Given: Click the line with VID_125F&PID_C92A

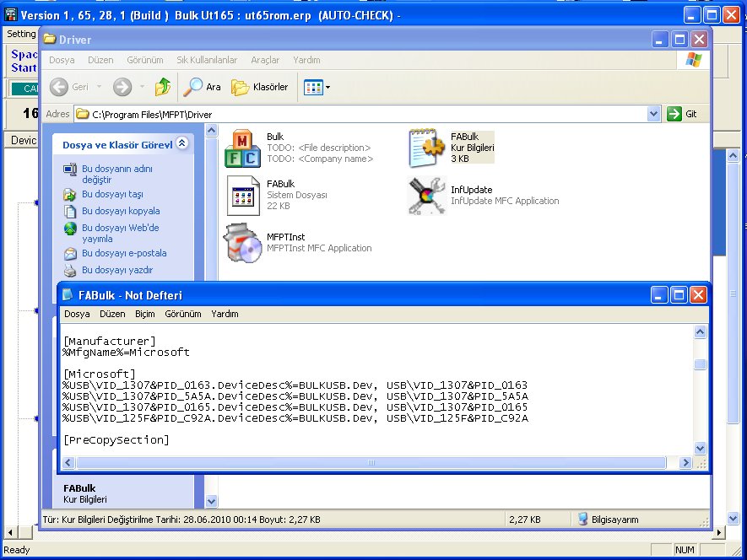Looking at the screenshot, I should coord(295,418).
